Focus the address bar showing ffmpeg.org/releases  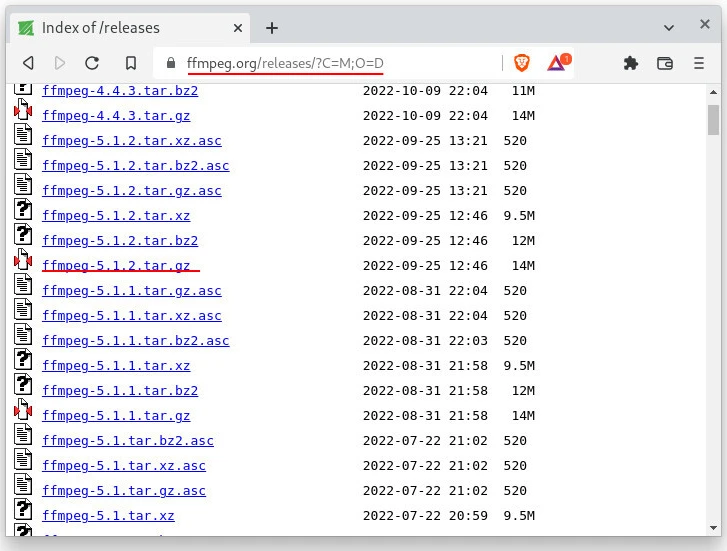pyautogui.click(x=330, y=63)
